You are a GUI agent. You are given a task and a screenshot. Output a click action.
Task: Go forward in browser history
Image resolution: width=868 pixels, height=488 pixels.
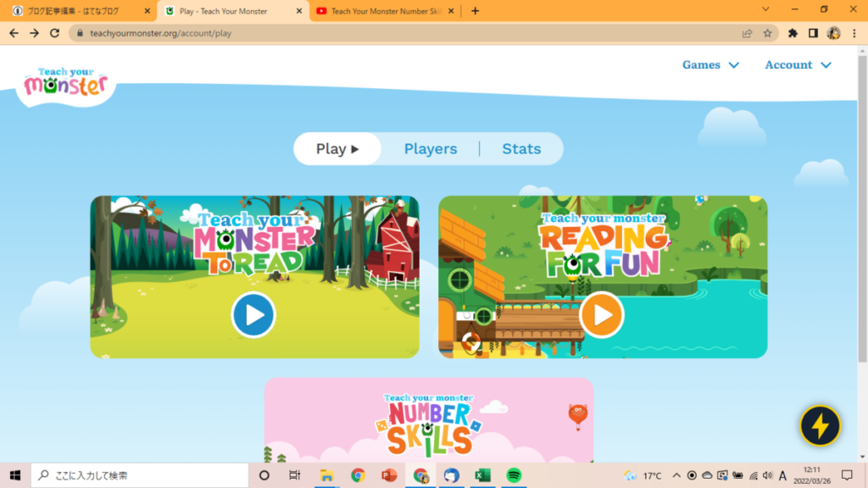34,33
